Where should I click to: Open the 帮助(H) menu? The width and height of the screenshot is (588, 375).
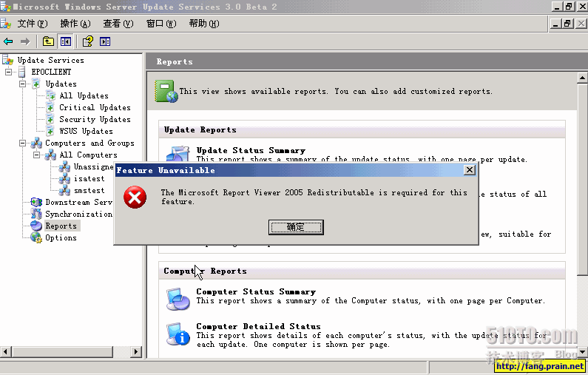coord(204,24)
